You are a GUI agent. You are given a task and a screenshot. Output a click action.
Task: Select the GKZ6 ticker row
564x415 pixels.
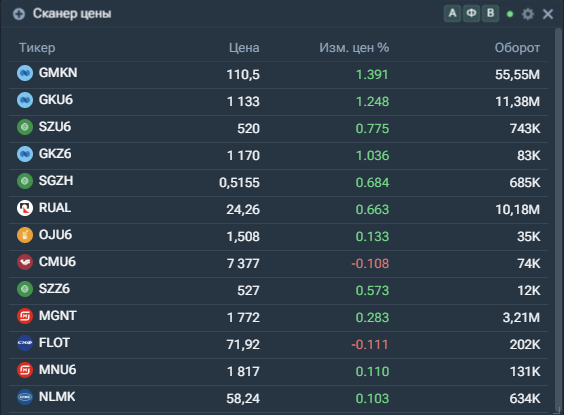coord(278,156)
